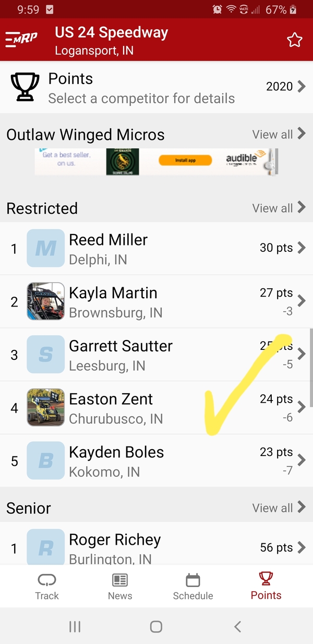Expand details chevron for Kayden Boles
Viewport: 313px width, 644px height.
[x=301, y=460]
